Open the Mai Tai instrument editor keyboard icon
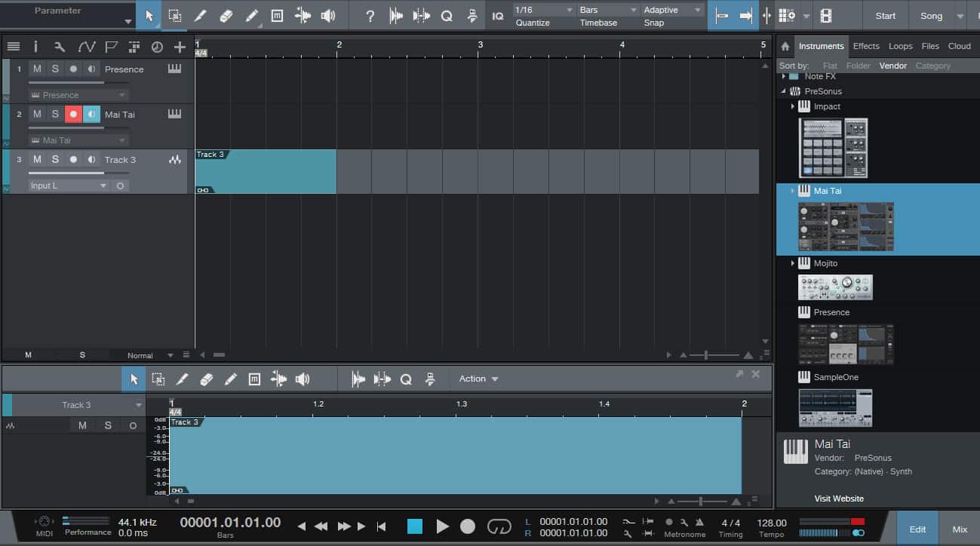 coord(175,114)
